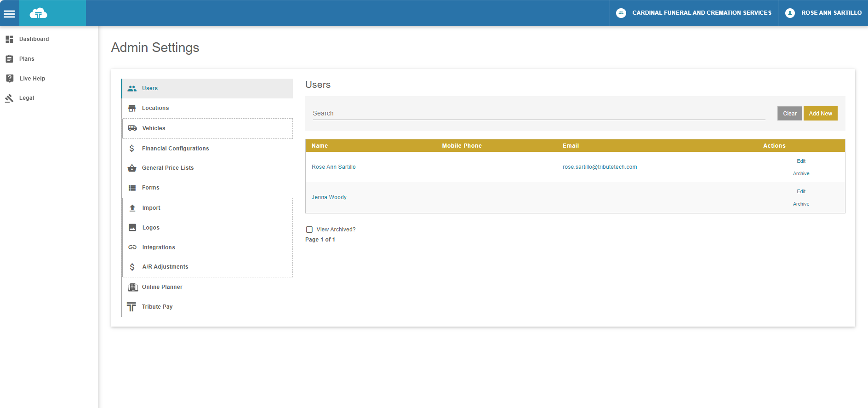Click the Dashboard grid icon
The image size is (868, 408).
point(9,40)
